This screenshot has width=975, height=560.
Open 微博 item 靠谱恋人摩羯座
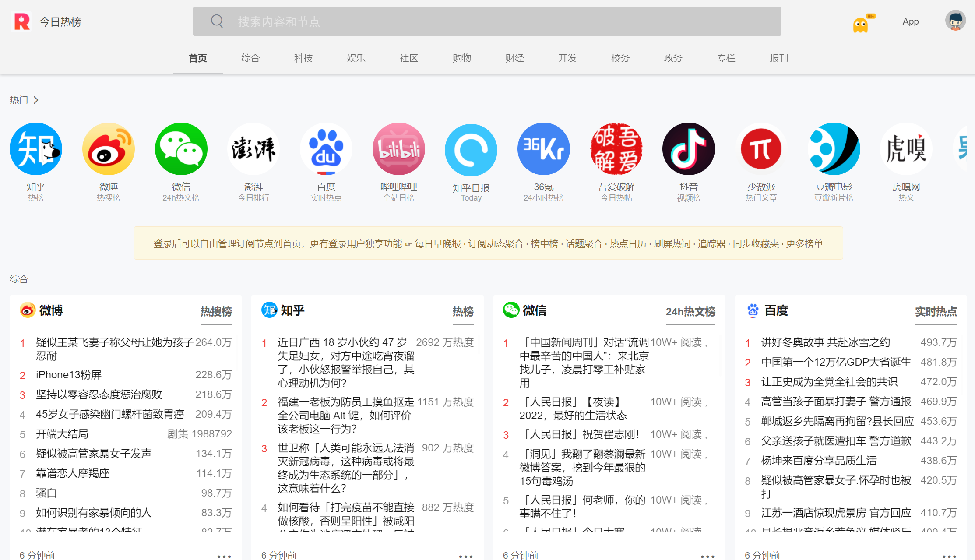[73, 473]
